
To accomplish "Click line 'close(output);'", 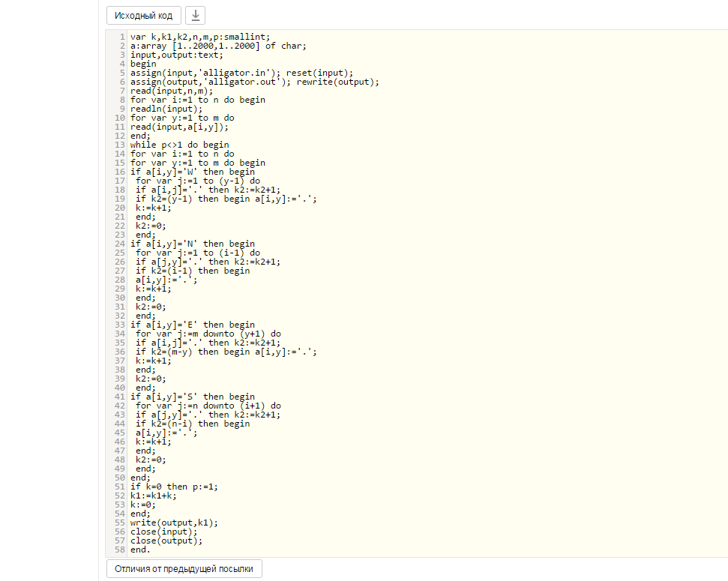I will coord(166,541).
